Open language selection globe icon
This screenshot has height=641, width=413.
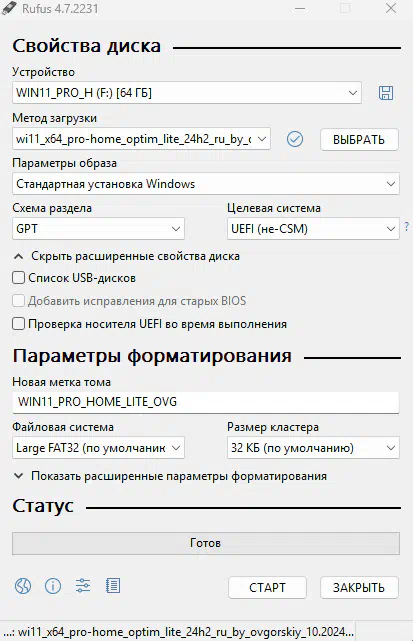click(x=23, y=586)
